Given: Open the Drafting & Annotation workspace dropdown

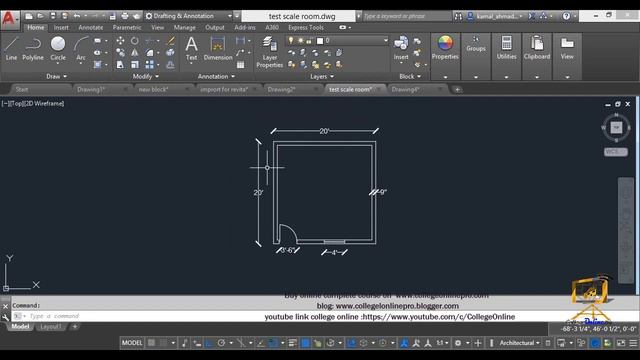Looking at the screenshot, I should pos(189,16).
